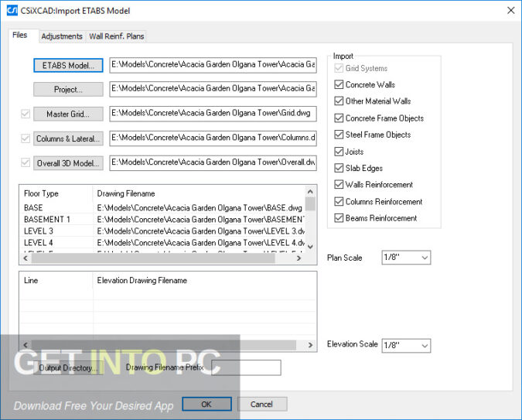Open the Plan Scale dropdown
This screenshot has width=522, height=420.
coord(406,258)
